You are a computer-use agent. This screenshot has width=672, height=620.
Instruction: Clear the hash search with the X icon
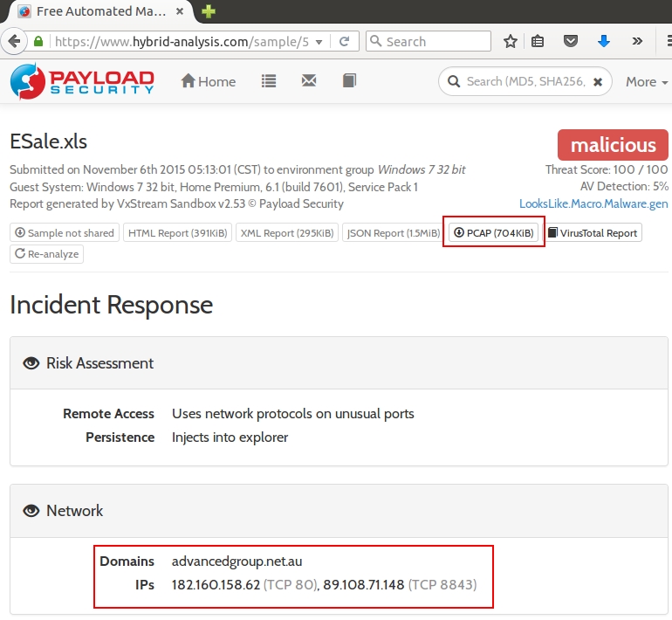click(x=598, y=82)
